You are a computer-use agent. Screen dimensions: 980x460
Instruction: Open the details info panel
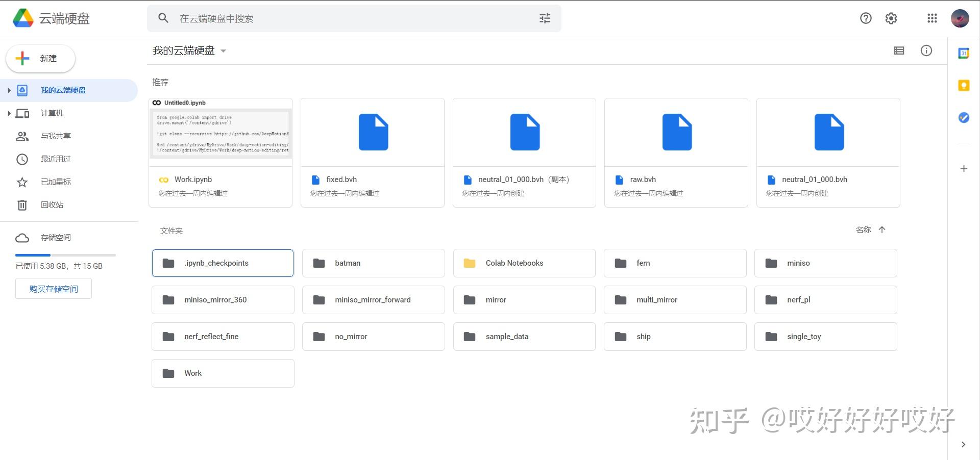[926, 50]
